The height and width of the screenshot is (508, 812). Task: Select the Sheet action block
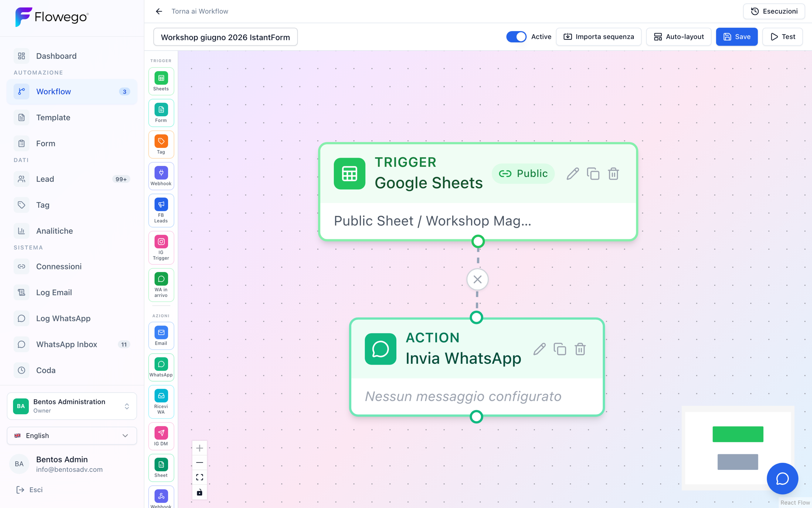coord(161,468)
